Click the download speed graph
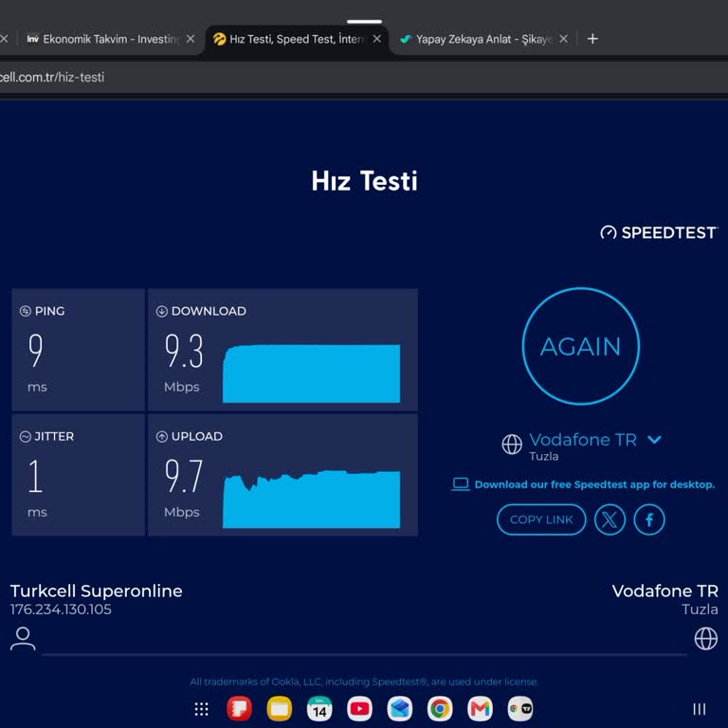728x728 pixels. 311,373
